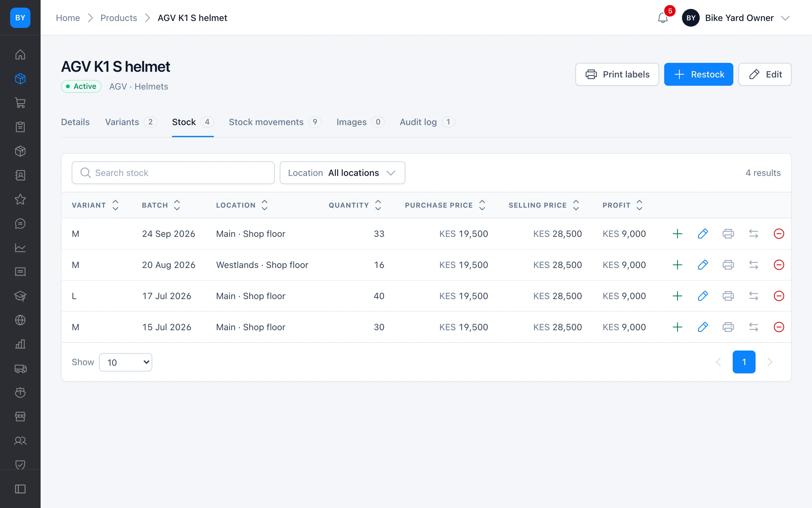Open the delivery truck sidebar icon
The width and height of the screenshot is (812, 508).
(x=20, y=369)
